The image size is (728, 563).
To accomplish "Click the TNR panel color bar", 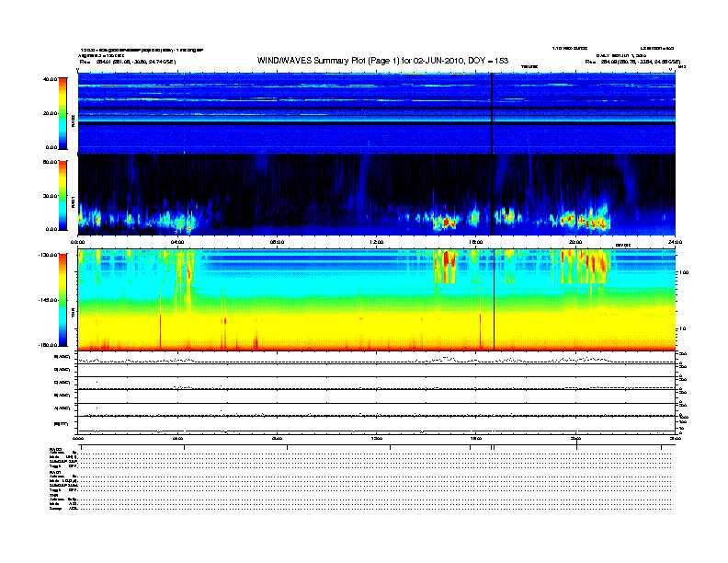I will (x=63, y=300).
